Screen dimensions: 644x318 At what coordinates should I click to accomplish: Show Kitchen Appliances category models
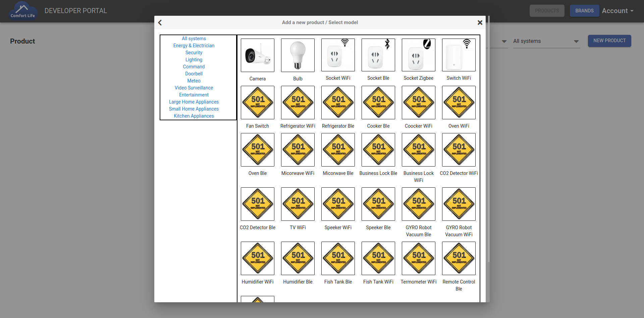tap(194, 116)
